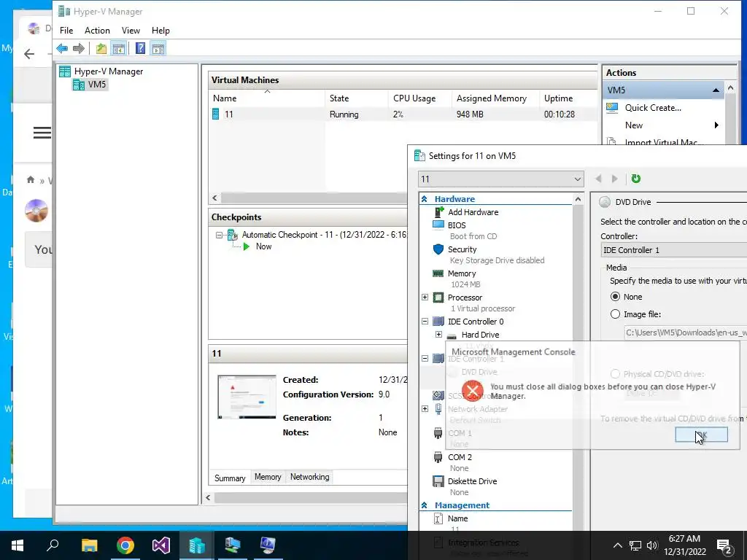
Task: Click the volume icon in system tray
Action: point(652,545)
